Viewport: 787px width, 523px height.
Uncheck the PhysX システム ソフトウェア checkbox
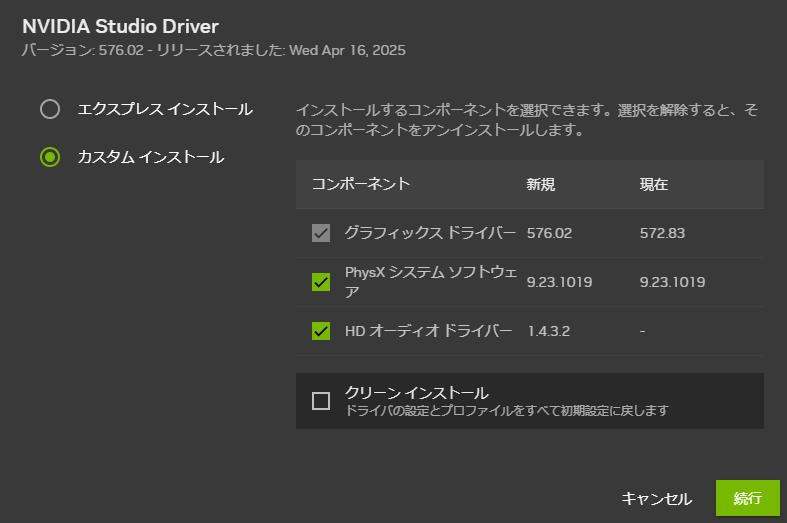pos(321,282)
